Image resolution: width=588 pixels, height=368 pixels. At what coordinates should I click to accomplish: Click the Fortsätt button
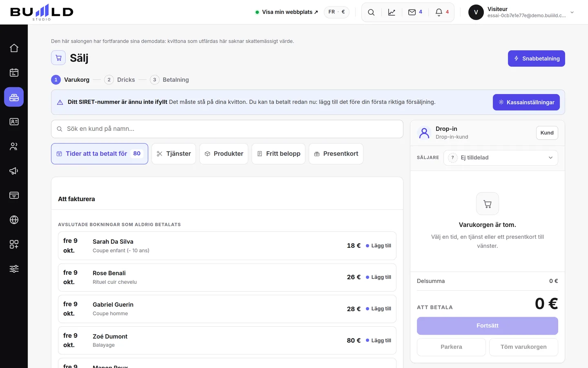pos(488,326)
